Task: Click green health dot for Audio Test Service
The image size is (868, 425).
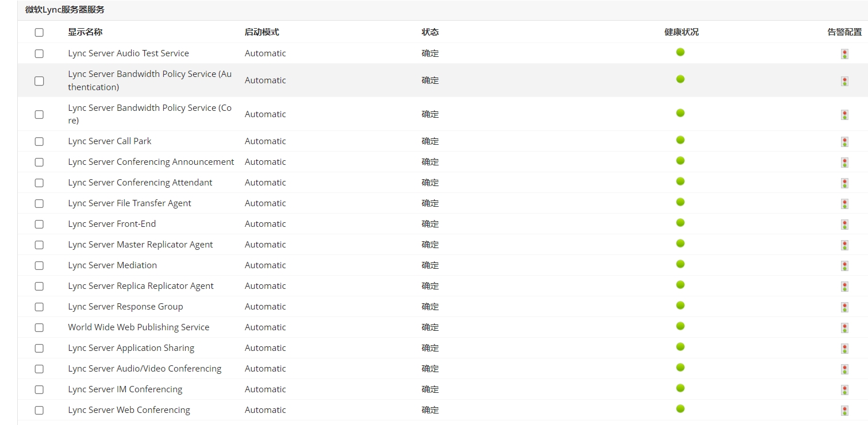Action: pyautogui.click(x=681, y=52)
